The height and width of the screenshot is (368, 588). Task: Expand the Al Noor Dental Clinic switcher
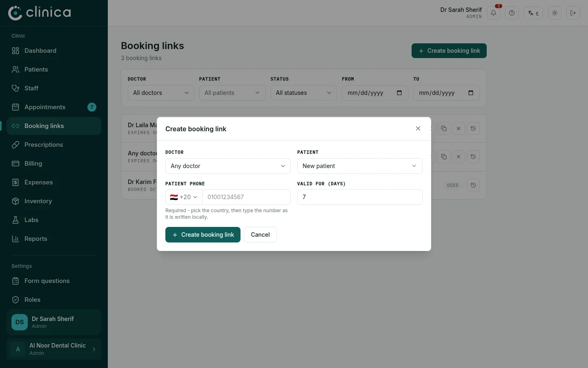[x=54, y=349]
